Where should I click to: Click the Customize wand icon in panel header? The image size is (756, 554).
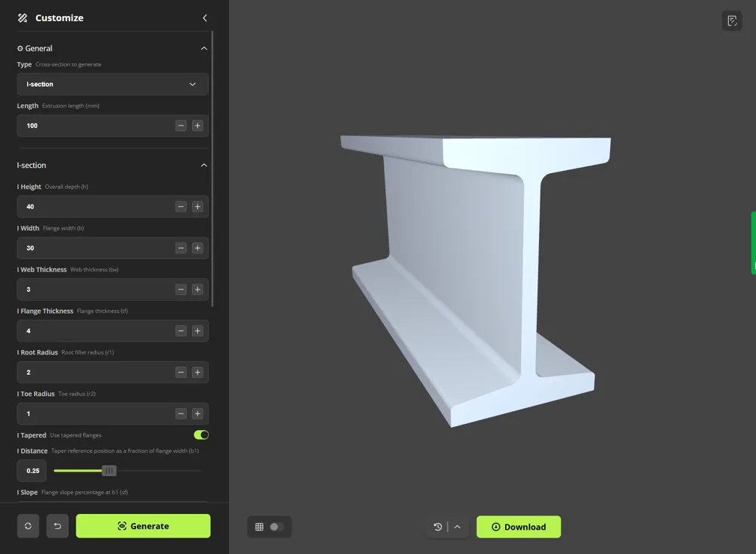point(23,17)
